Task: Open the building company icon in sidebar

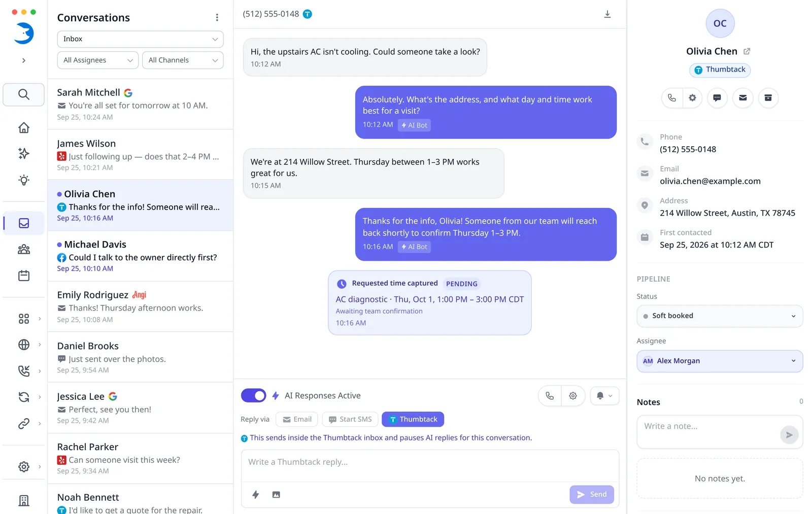Action: (x=24, y=501)
